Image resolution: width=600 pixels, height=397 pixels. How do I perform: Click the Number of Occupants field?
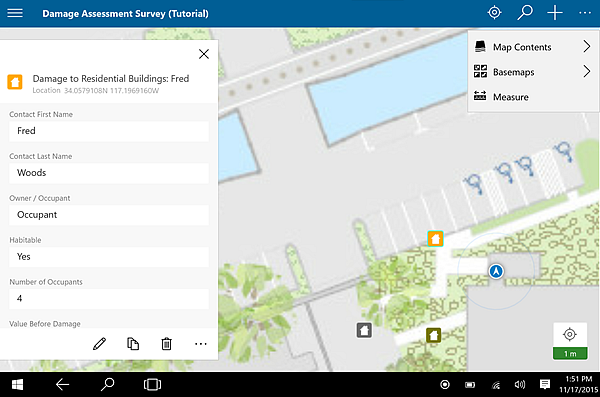pyautogui.click(x=109, y=299)
